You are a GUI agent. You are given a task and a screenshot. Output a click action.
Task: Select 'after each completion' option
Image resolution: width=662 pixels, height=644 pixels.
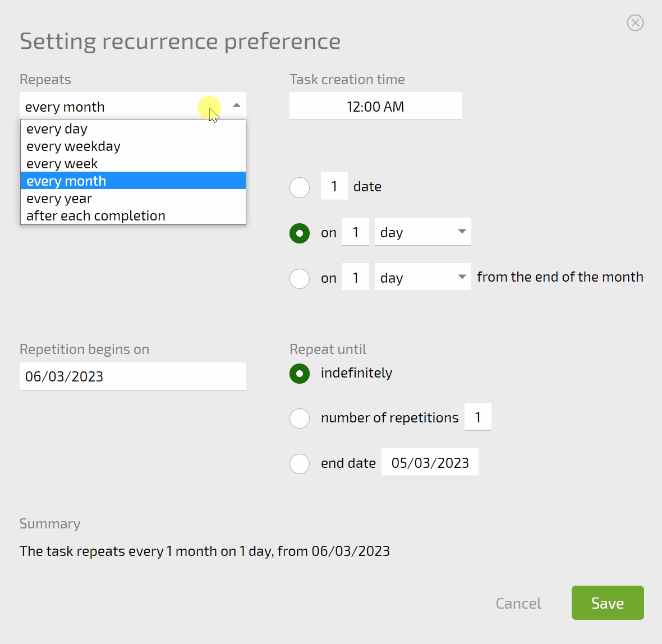[96, 216]
